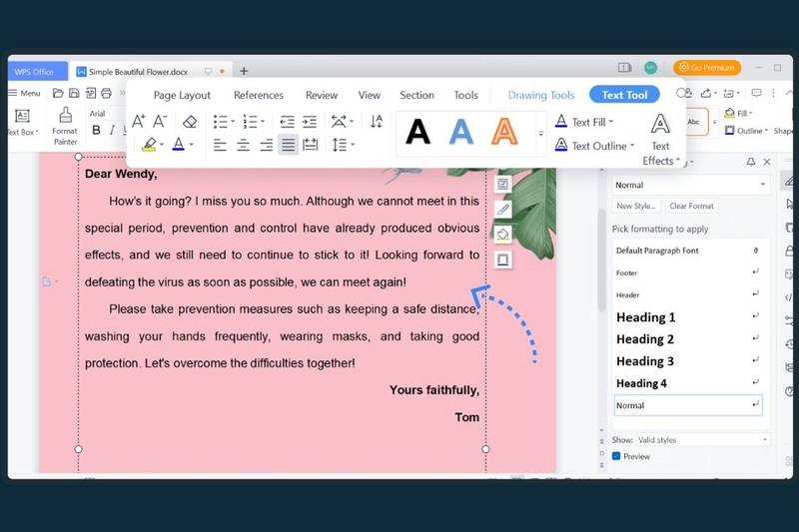This screenshot has width=799, height=532.
Task: Apply the blue font color swatch
Action: pos(179,145)
